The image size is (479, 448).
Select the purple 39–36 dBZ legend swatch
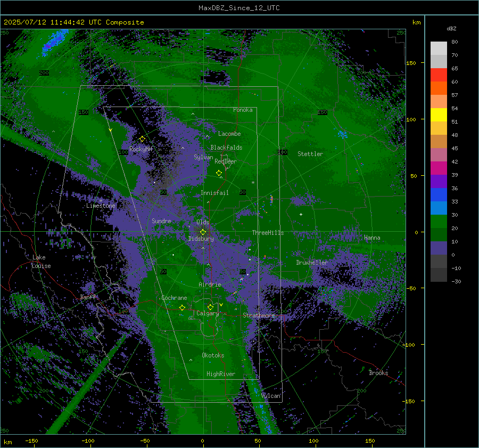tap(439, 182)
